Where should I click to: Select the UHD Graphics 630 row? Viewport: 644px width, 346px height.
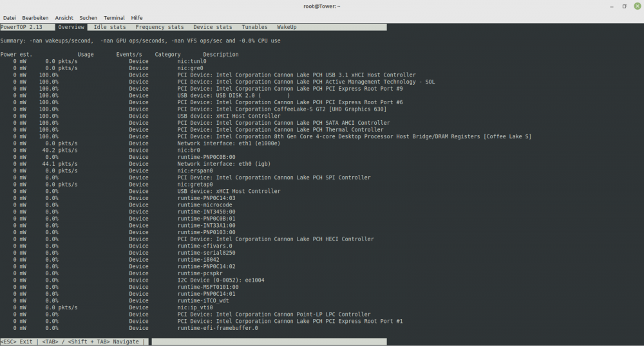click(200, 109)
